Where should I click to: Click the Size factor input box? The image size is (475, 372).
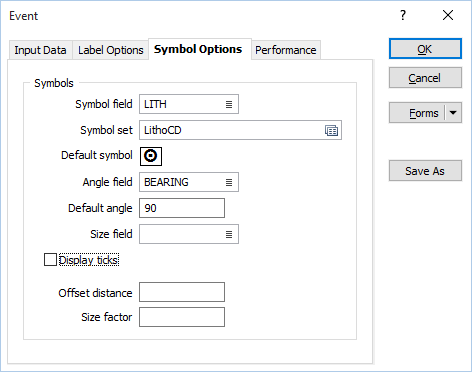182,317
